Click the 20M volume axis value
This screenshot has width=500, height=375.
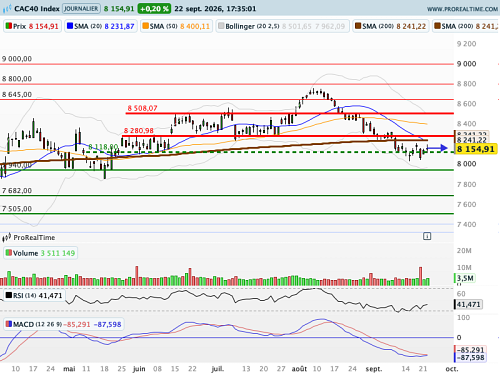[x=464, y=250]
